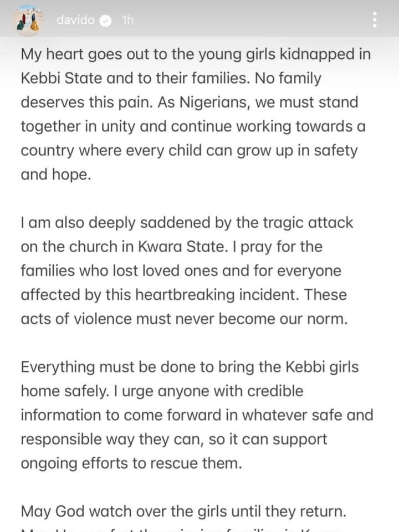Tap the line "together in unity and continue working"

point(193,126)
